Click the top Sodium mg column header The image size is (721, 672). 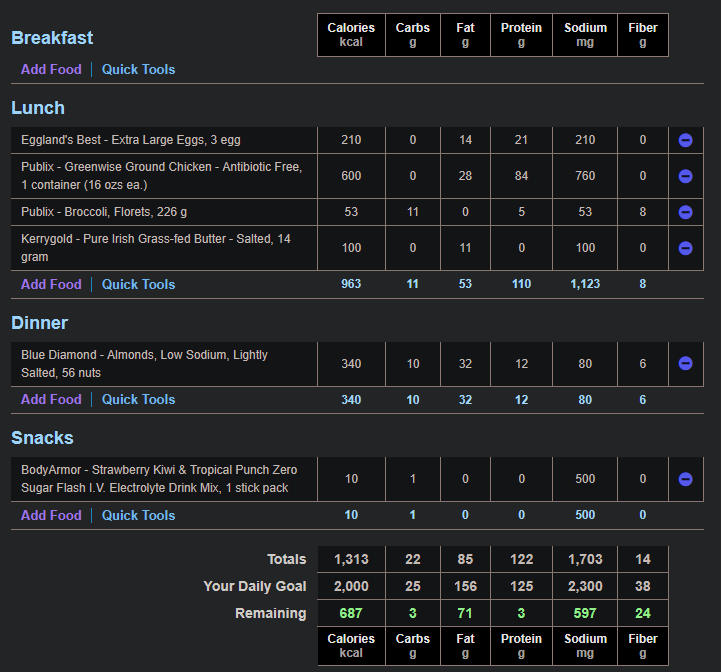pos(585,35)
